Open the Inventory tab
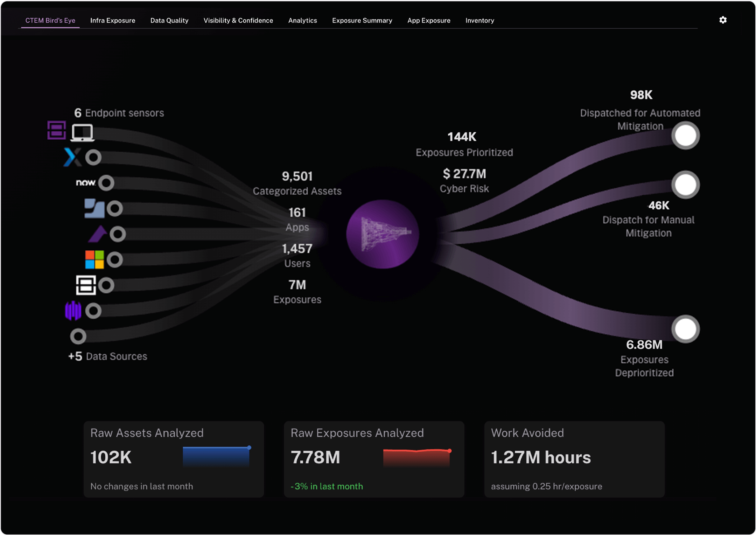Screen dimensions: 756x535 tap(479, 20)
